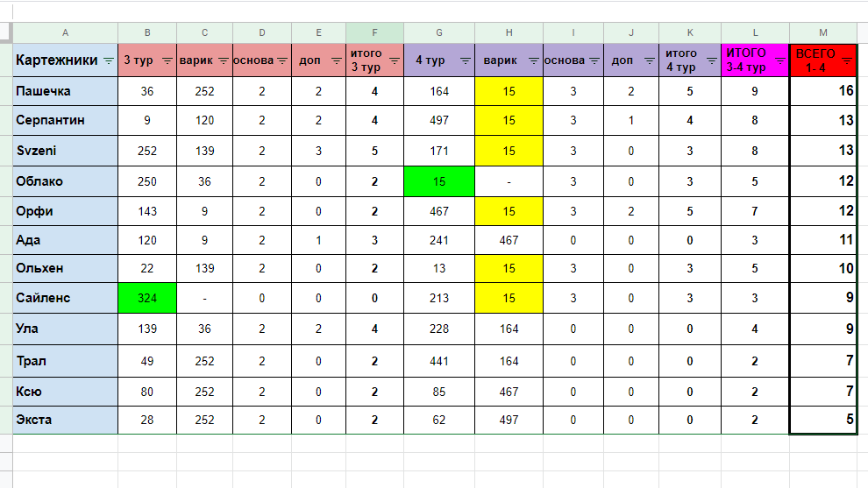Select yellow cell 15 in Орфи row
This screenshot has width=868, height=488.
coord(509,211)
